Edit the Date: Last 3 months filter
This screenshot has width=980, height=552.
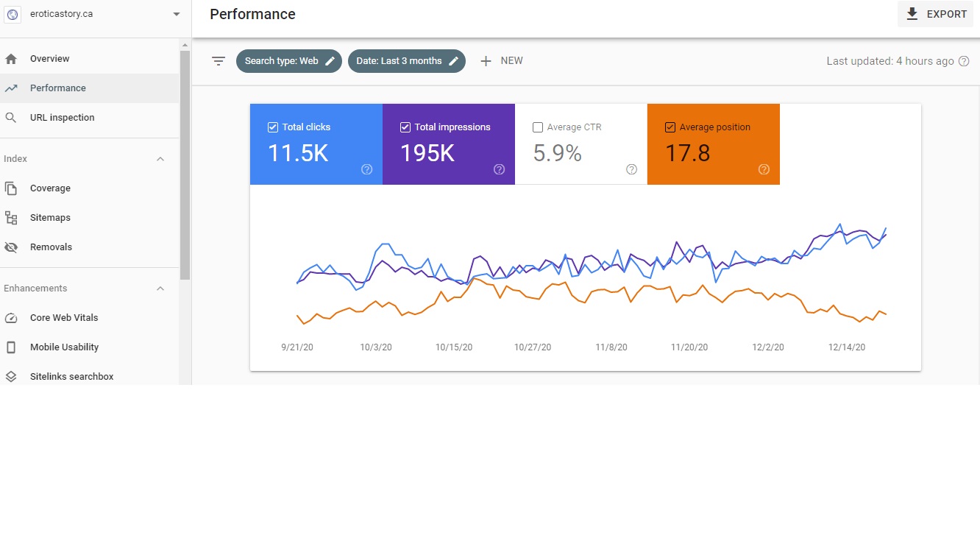tap(407, 61)
